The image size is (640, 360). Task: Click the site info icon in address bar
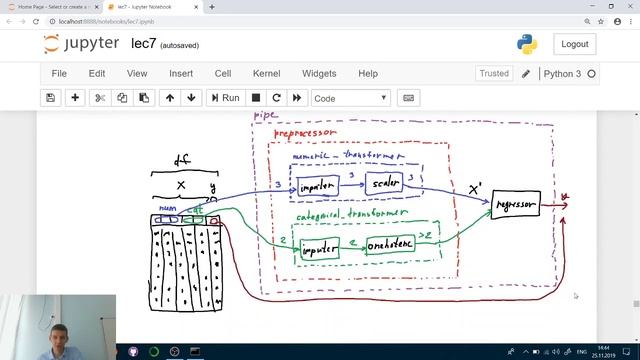point(52,22)
